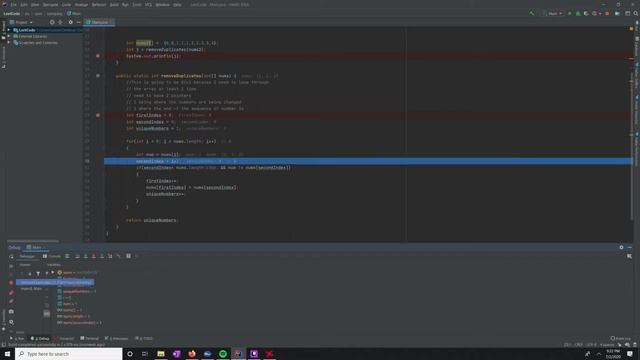Open the TODO tool window button
Viewport: 640px width, 360px height.
pyautogui.click(x=144, y=338)
